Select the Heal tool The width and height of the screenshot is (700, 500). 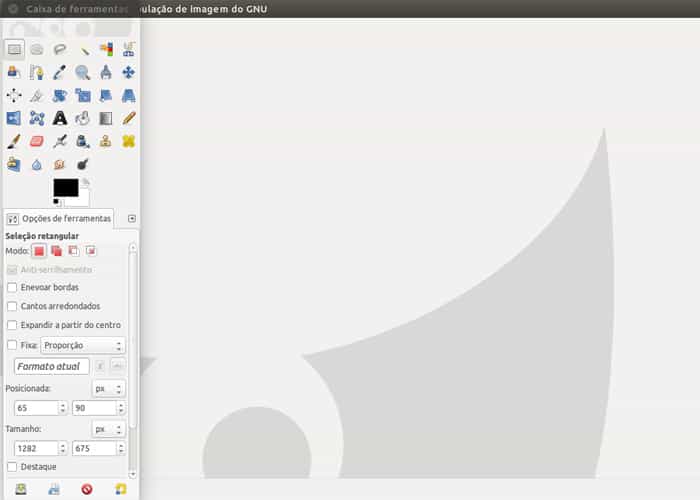(x=129, y=142)
